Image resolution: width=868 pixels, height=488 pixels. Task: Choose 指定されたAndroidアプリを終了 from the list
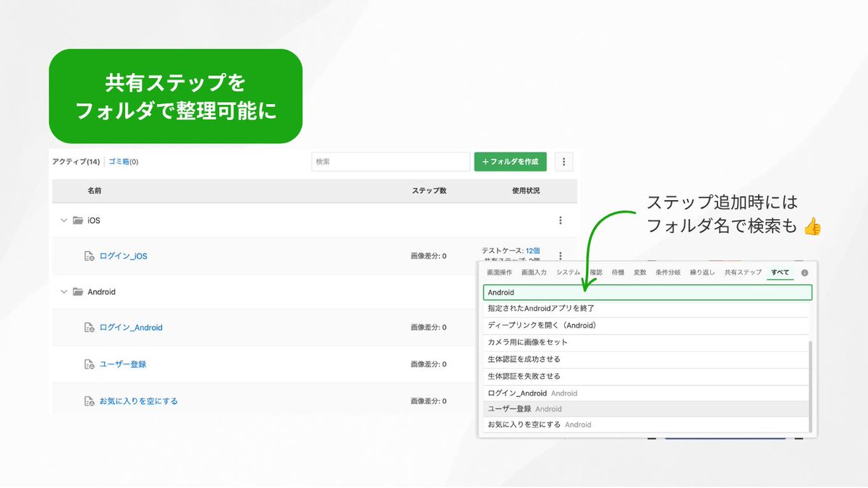[645, 309]
